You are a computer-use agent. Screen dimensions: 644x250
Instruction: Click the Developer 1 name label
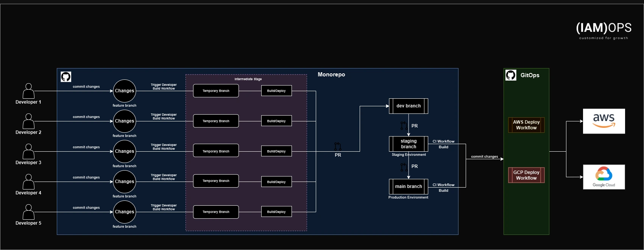28,102
